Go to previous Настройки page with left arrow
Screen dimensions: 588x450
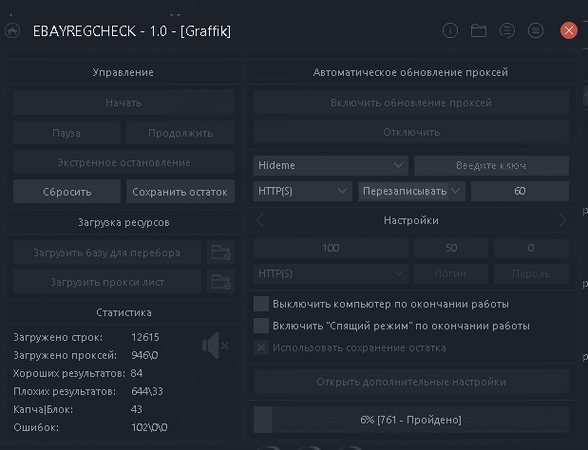pyautogui.click(x=260, y=220)
